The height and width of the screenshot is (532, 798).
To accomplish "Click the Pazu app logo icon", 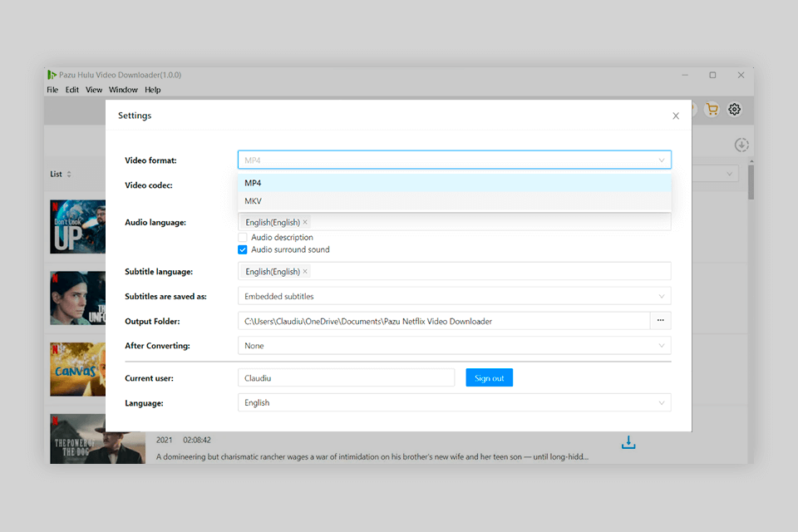I will coord(52,75).
